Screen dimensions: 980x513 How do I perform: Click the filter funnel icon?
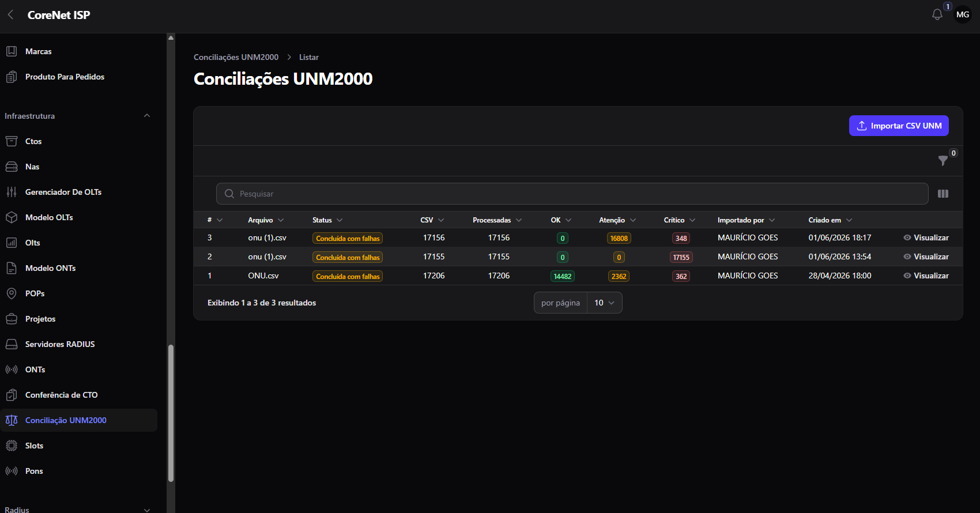[x=943, y=160]
